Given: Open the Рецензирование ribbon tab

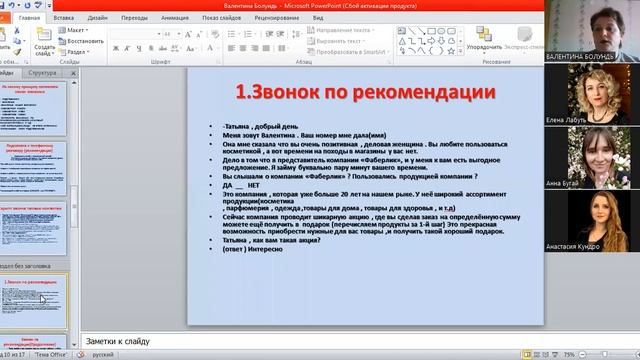Looking at the screenshot, I should pyautogui.click(x=277, y=18).
